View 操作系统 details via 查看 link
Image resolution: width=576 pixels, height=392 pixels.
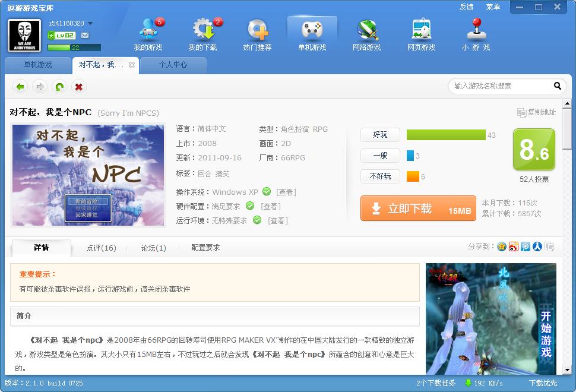pyautogui.click(x=286, y=192)
